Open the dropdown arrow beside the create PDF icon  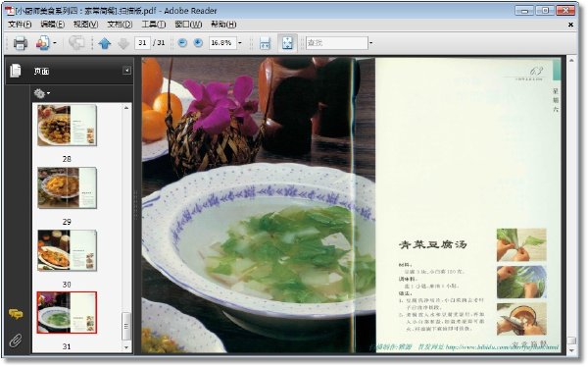[55, 43]
